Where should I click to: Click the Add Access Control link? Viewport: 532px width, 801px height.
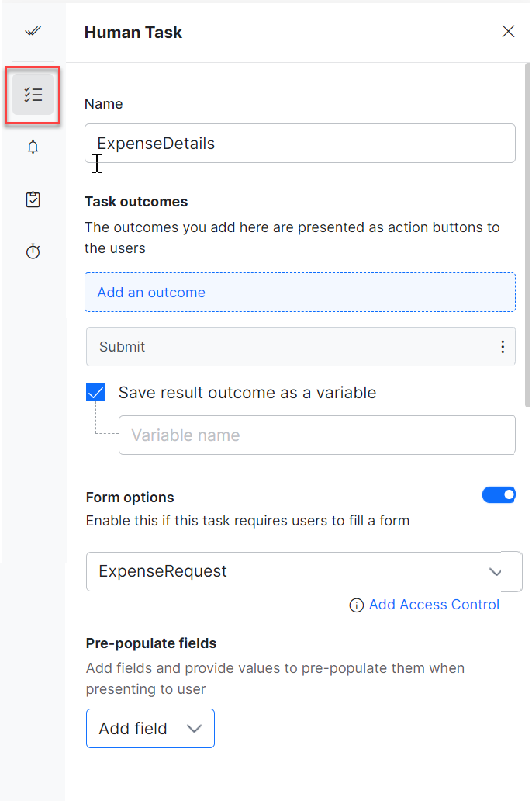coord(434,605)
